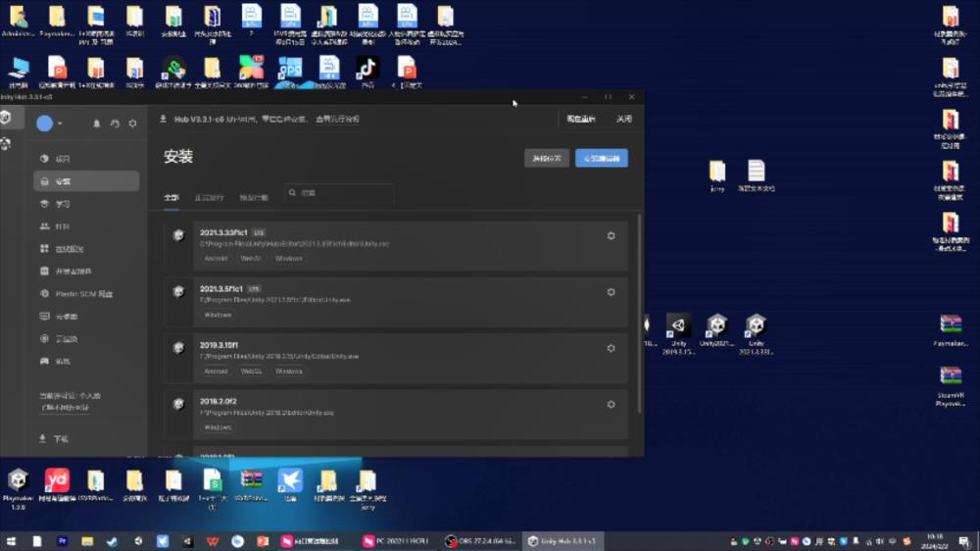Image resolution: width=980 pixels, height=551 pixels.
Task: Select the third installs filter tab
Action: tap(254, 198)
